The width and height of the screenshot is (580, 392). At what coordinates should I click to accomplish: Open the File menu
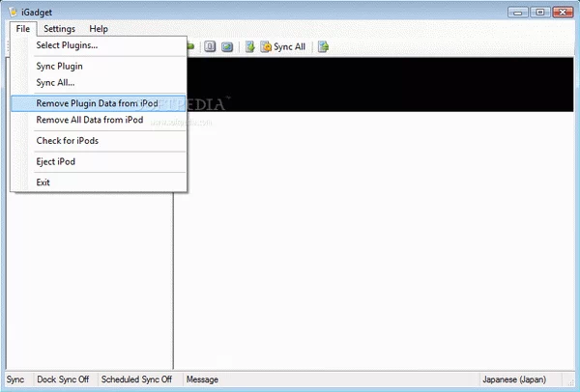pyautogui.click(x=23, y=29)
